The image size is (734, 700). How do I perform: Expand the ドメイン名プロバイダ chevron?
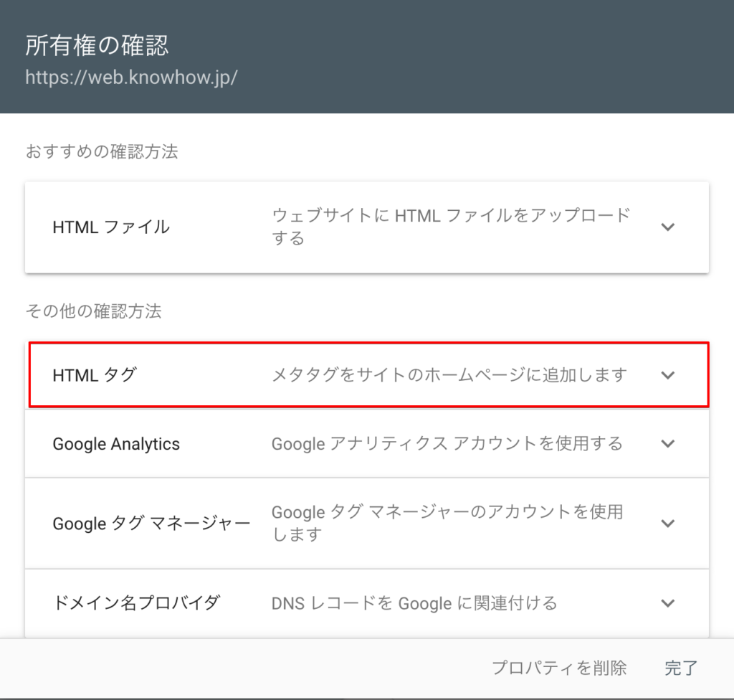(667, 603)
